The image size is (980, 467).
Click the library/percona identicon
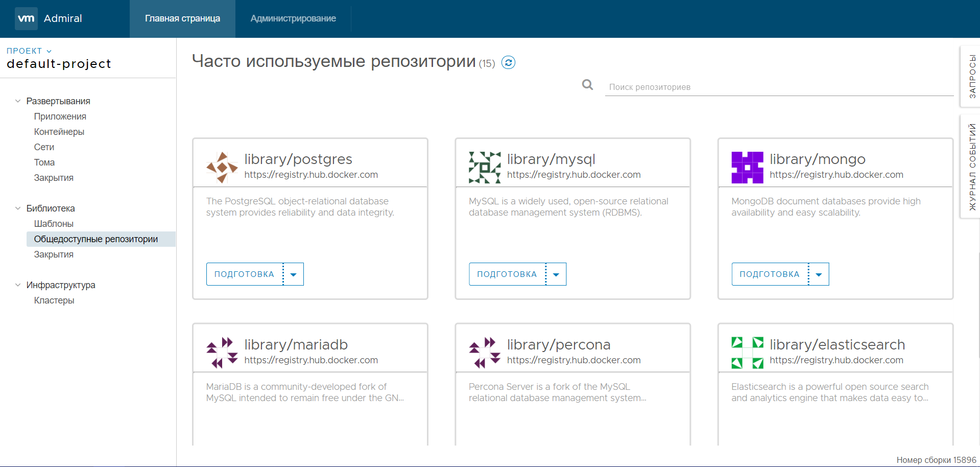[x=485, y=353]
